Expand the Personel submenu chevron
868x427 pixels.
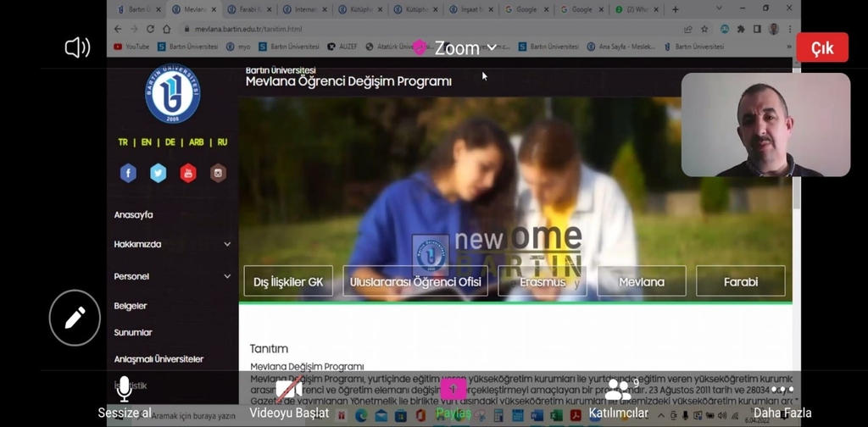point(227,276)
